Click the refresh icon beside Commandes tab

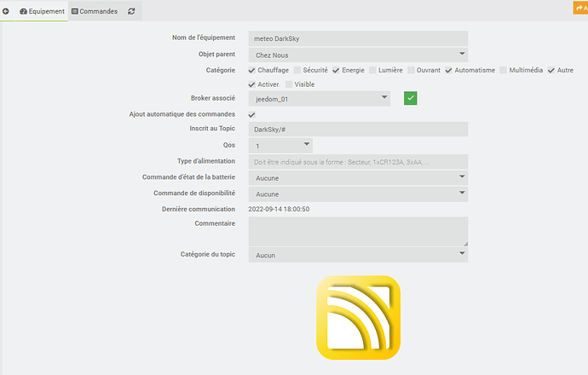131,11
